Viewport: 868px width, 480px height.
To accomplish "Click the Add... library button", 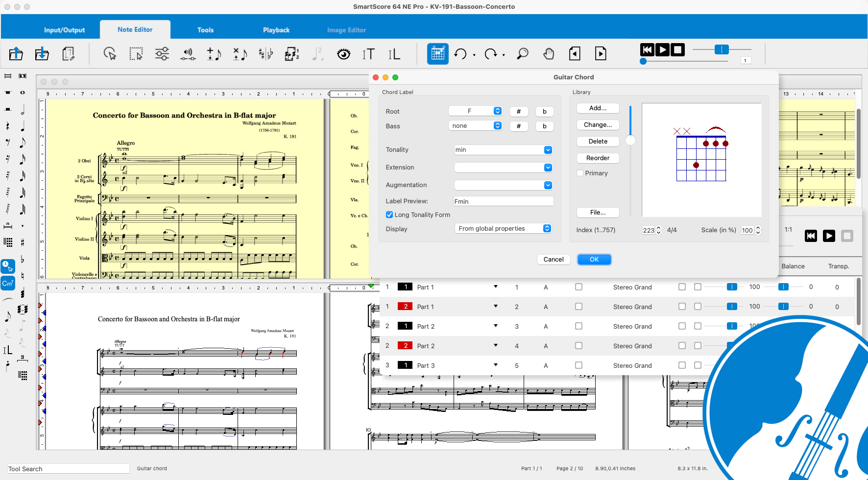I will pyautogui.click(x=598, y=108).
